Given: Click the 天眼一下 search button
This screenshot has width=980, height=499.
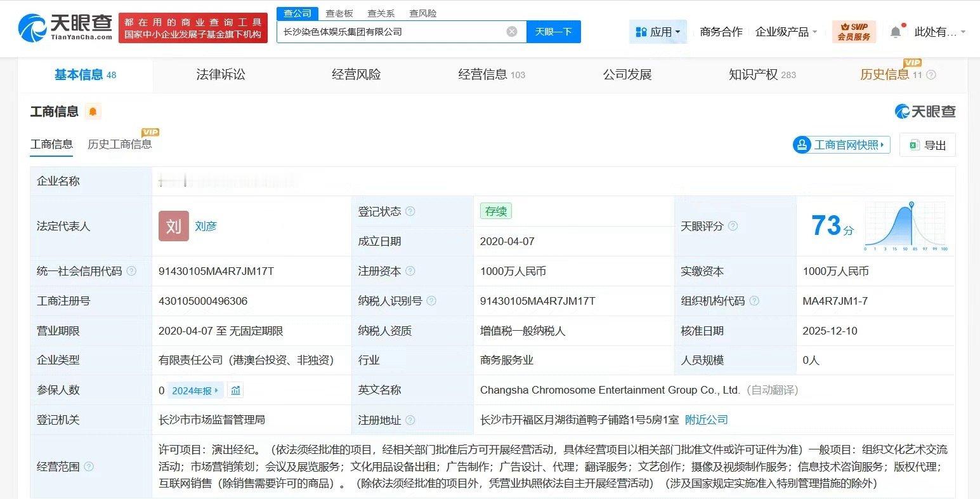Looking at the screenshot, I should click(x=553, y=32).
